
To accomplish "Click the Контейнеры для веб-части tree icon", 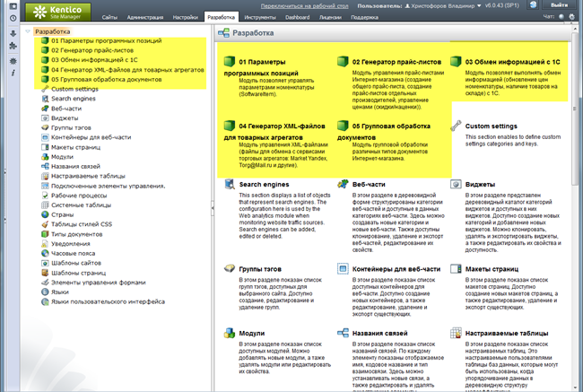I will 45,137.
